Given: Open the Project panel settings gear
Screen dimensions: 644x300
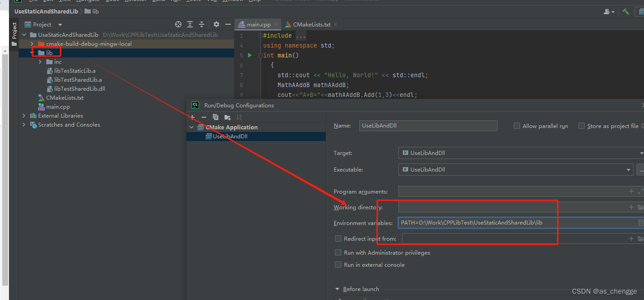Looking at the screenshot, I should (x=216, y=24).
